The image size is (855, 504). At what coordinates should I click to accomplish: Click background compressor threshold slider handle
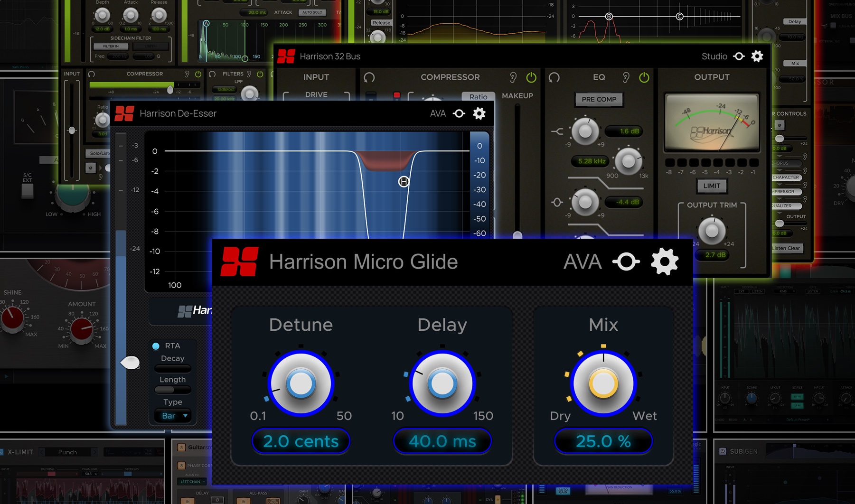point(170,89)
